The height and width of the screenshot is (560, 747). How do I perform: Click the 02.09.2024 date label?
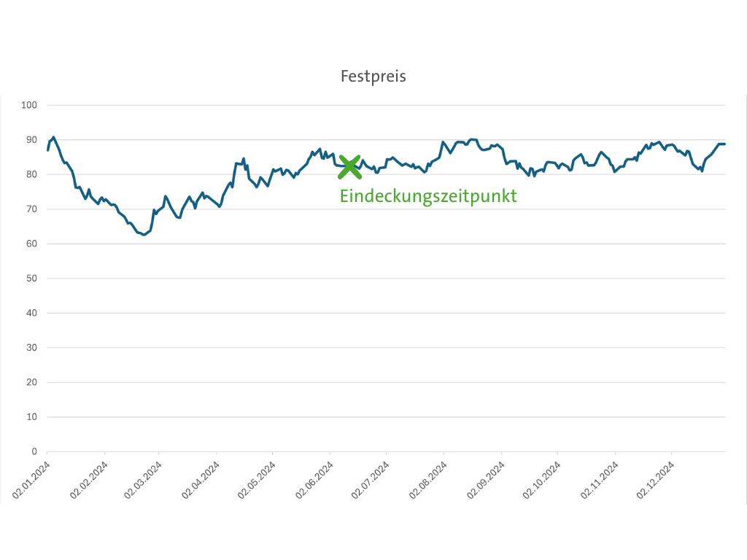pyautogui.click(x=485, y=478)
